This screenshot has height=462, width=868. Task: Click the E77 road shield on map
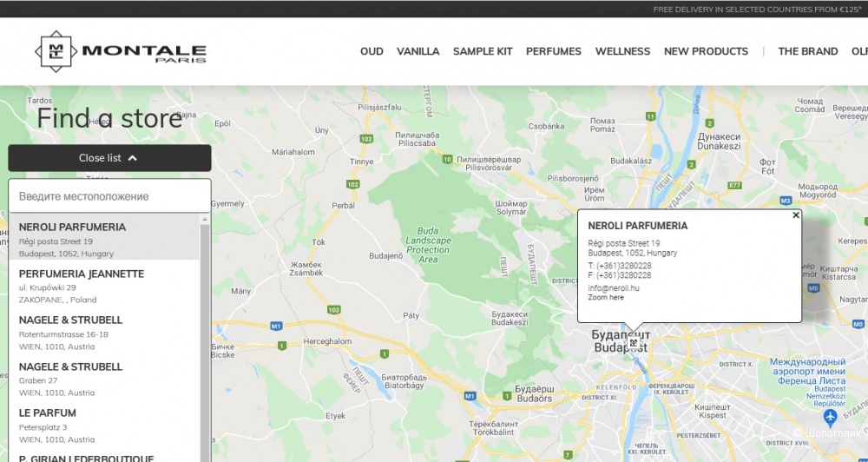click(735, 185)
